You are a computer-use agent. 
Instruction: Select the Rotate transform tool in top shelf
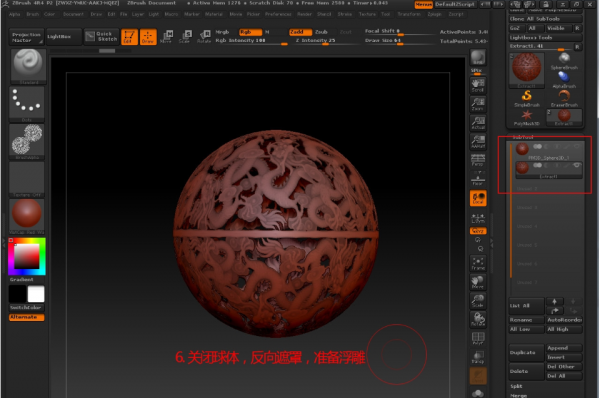coord(204,37)
